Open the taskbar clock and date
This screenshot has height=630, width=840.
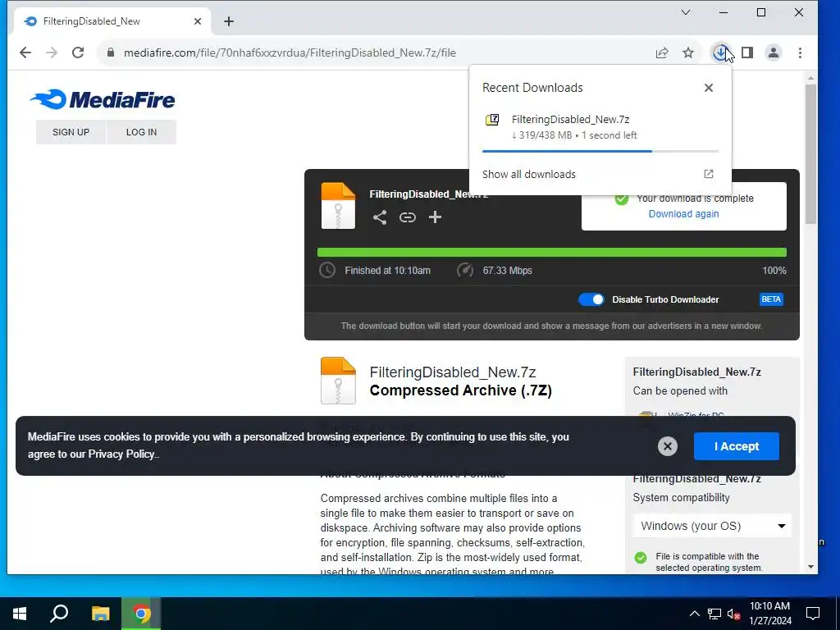[769, 614]
